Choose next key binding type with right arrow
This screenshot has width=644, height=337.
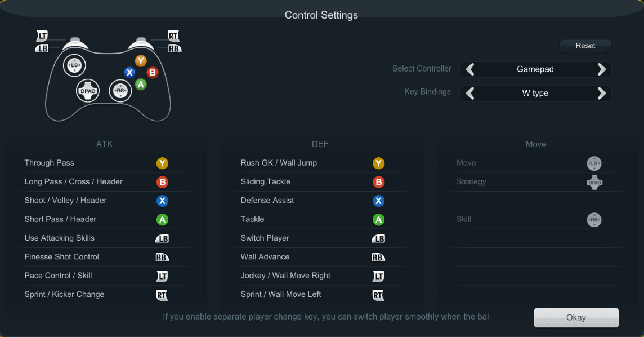click(x=601, y=94)
